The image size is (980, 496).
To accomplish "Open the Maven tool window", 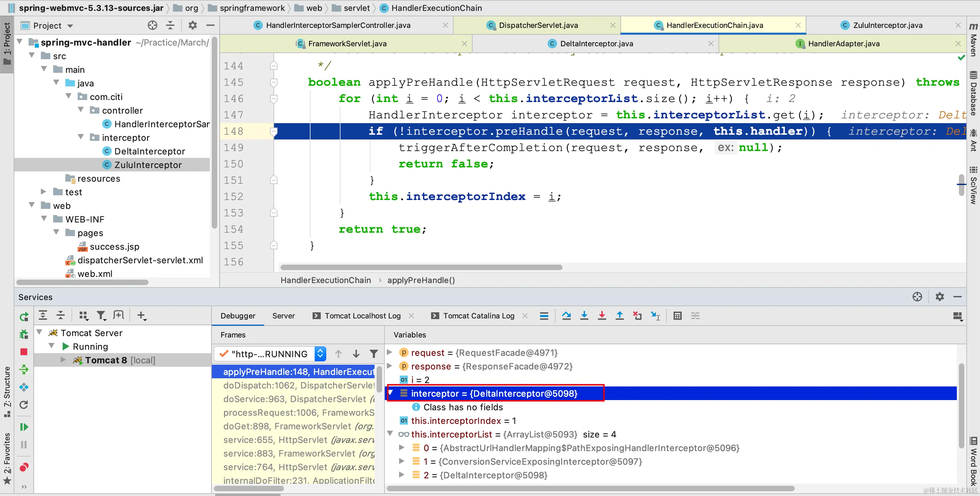I will 973,40.
